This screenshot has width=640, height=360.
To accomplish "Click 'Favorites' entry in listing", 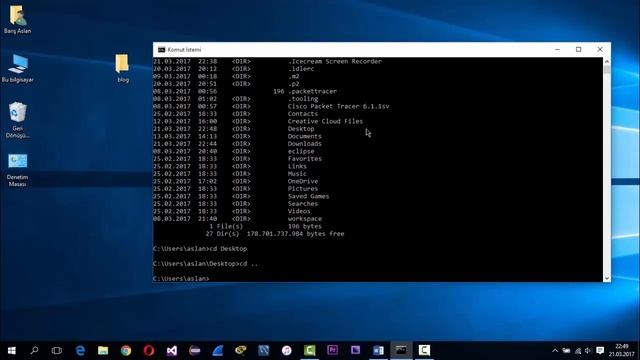I will click(304, 159).
